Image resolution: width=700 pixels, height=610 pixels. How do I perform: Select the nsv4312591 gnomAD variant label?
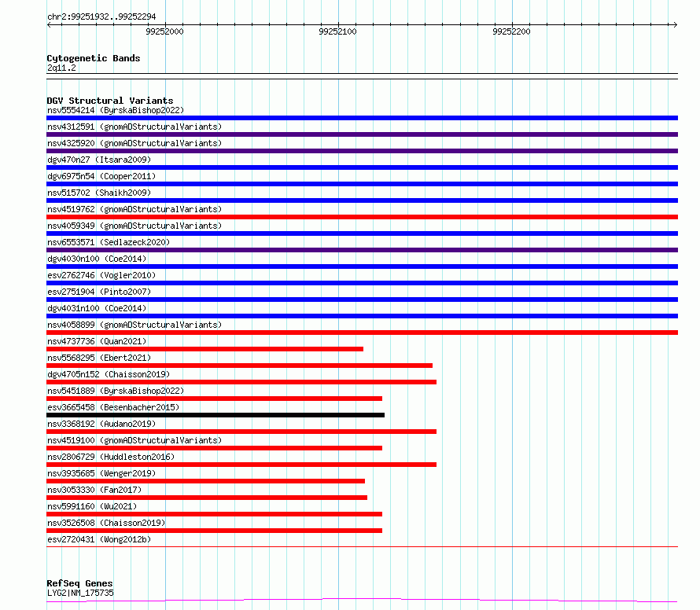(x=134, y=127)
